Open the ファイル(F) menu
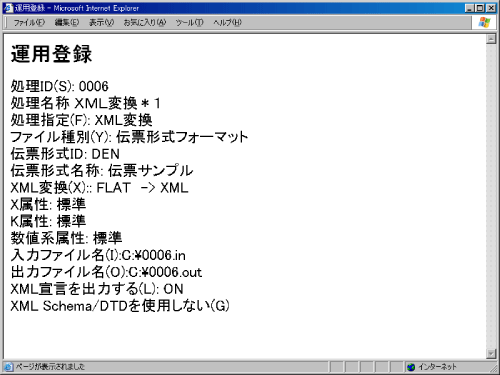Viewport: 500px width, 375px height. [29, 23]
